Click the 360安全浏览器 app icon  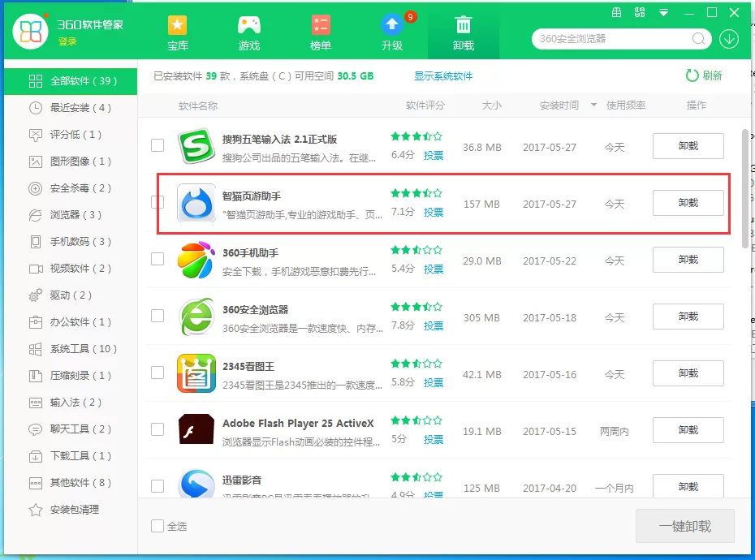pyautogui.click(x=196, y=317)
